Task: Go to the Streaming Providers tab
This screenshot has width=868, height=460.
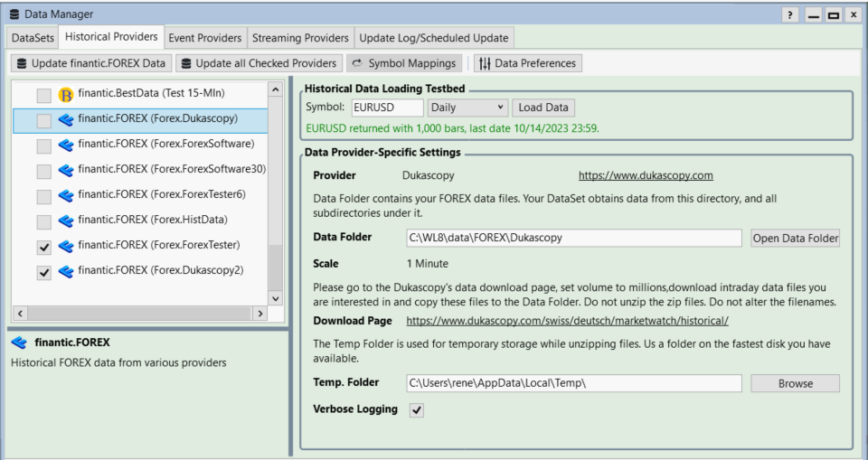Action: 300,38
